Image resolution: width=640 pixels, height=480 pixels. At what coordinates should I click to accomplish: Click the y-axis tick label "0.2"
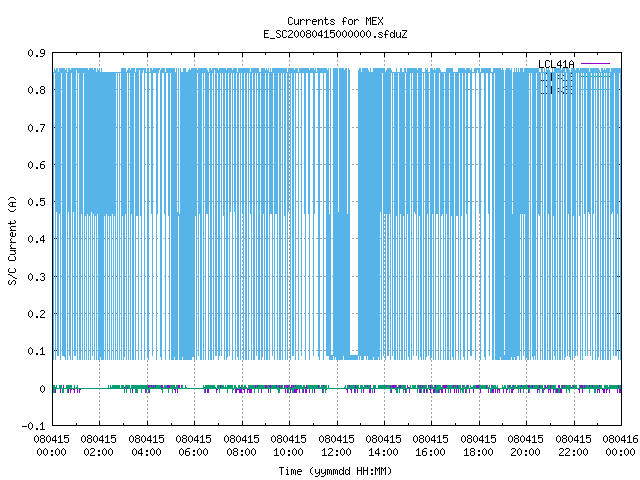click(x=36, y=314)
